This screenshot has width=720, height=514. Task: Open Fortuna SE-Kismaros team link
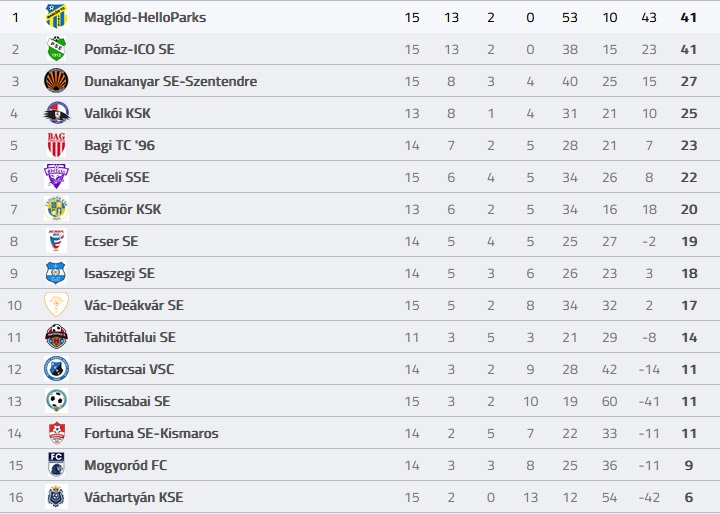coord(152,433)
